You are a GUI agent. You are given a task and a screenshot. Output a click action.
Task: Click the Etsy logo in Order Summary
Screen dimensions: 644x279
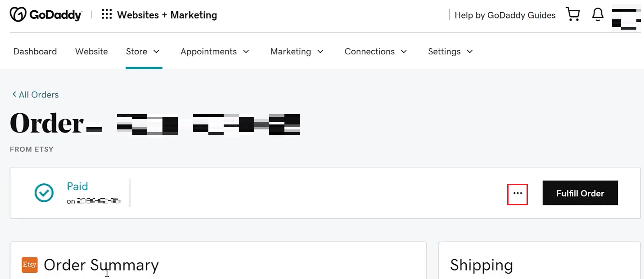pos(30,265)
